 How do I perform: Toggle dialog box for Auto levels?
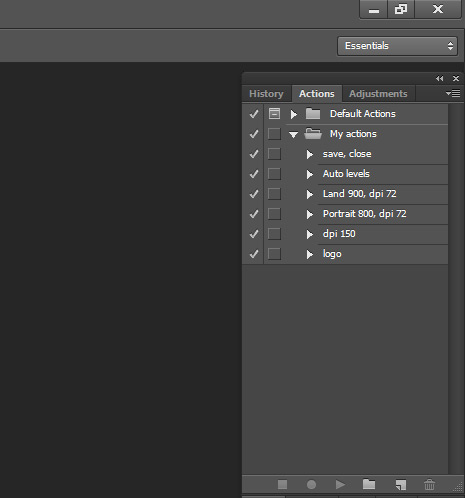(x=274, y=174)
